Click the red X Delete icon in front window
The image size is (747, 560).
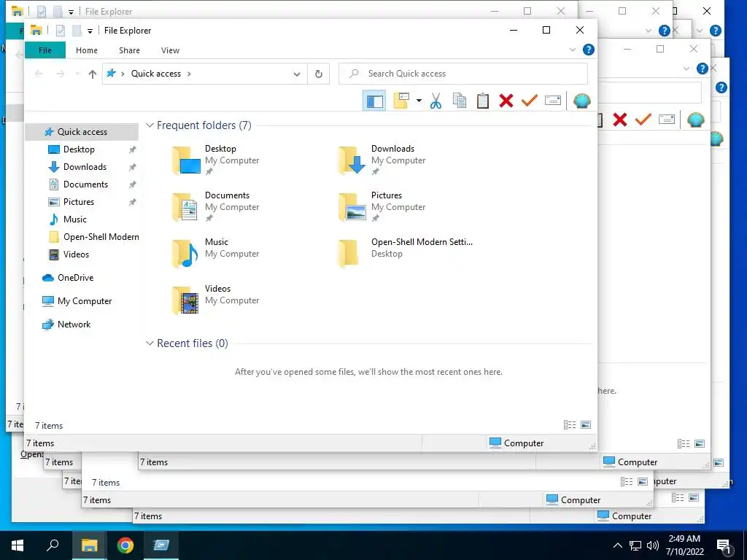pos(506,101)
